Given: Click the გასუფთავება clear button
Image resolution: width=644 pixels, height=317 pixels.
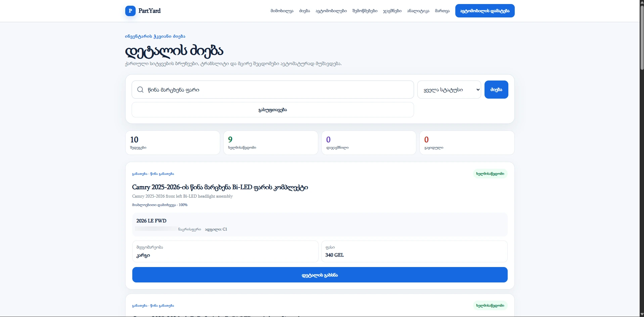Looking at the screenshot, I should (273, 110).
